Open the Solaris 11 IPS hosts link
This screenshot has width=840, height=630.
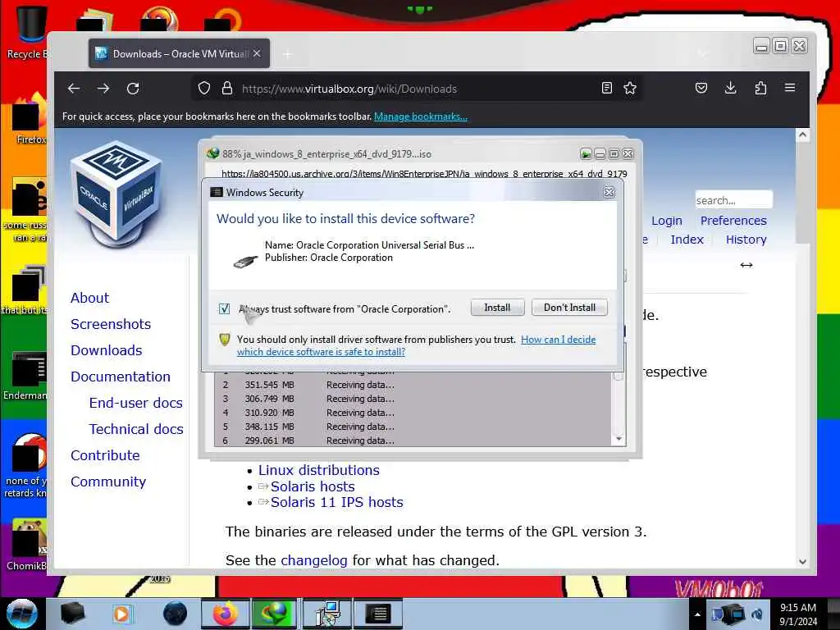click(x=336, y=502)
